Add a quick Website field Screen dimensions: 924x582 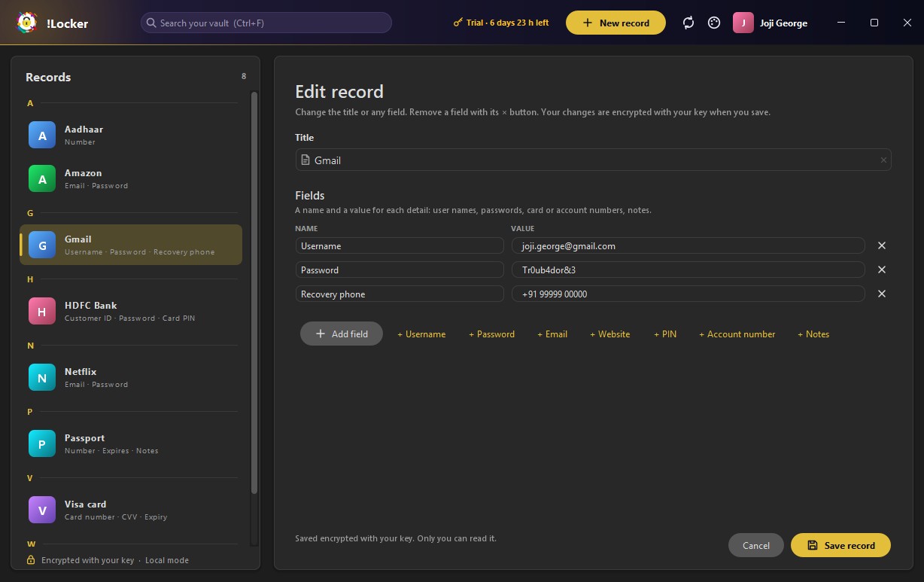pos(610,334)
